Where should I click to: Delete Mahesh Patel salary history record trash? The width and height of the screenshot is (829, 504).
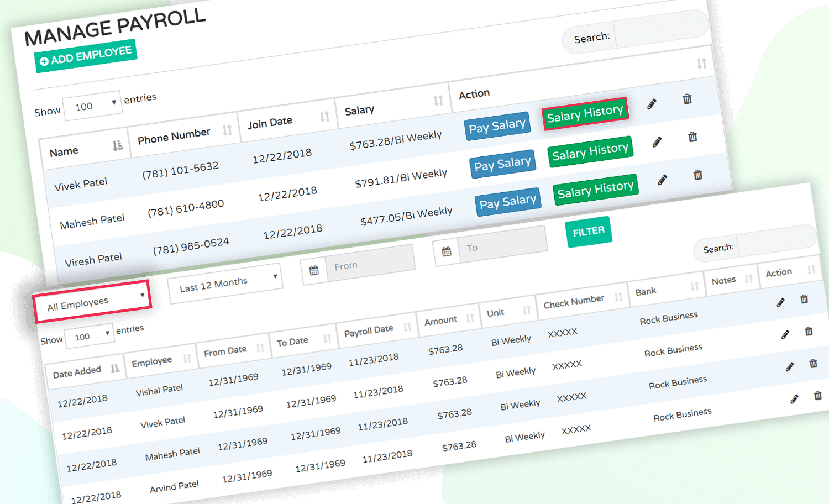pos(813,363)
